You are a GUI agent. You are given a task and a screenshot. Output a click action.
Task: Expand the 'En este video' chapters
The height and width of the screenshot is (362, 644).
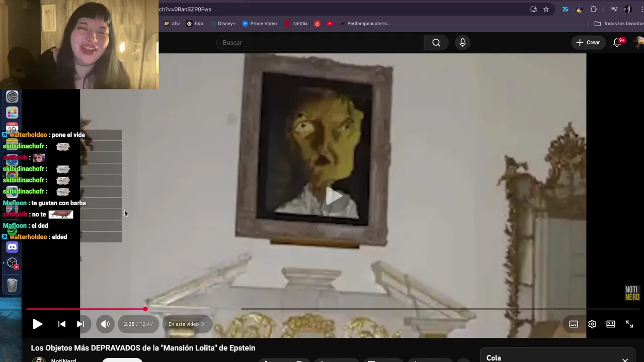tap(187, 324)
